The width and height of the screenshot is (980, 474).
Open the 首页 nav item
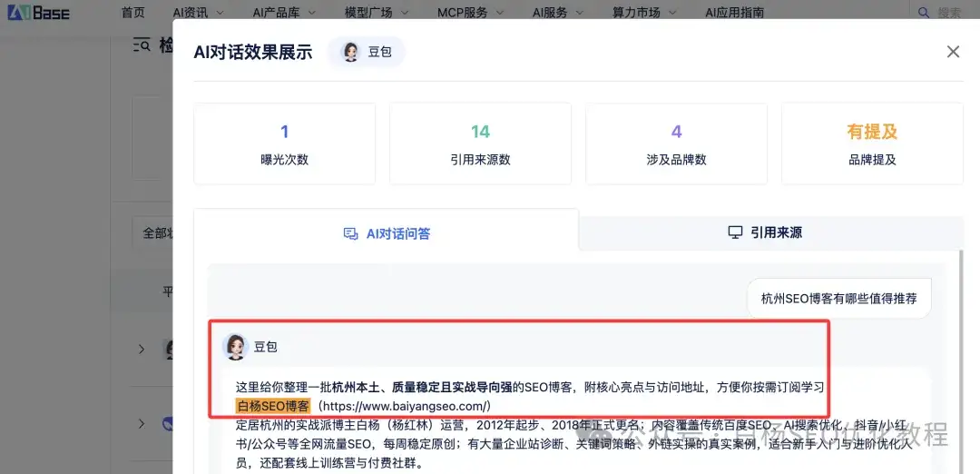(133, 13)
